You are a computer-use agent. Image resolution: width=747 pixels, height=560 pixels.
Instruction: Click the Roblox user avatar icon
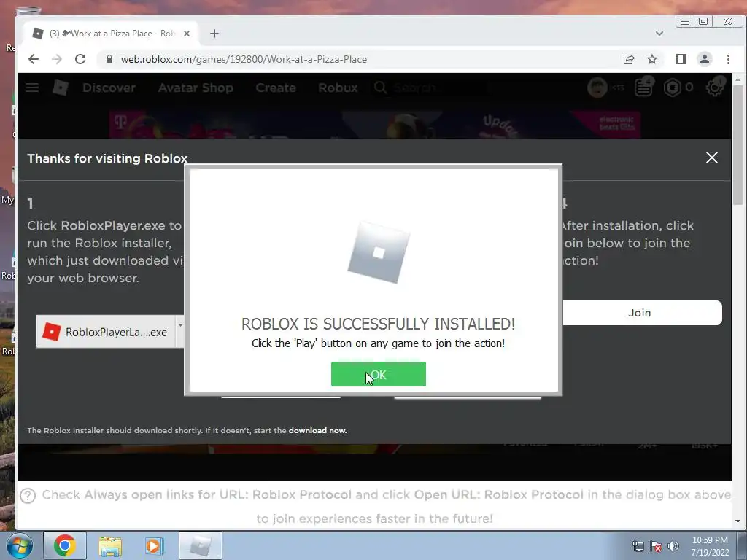[597, 87]
